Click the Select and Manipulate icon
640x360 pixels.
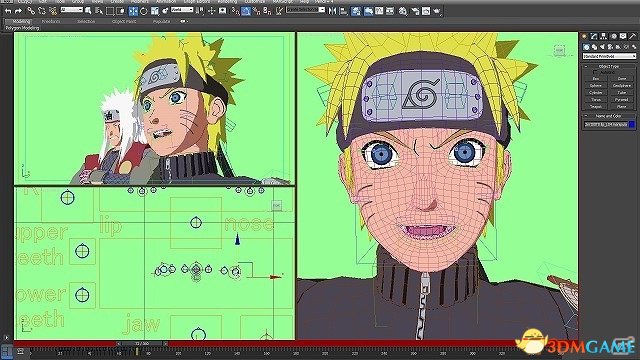[x=211, y=11]
